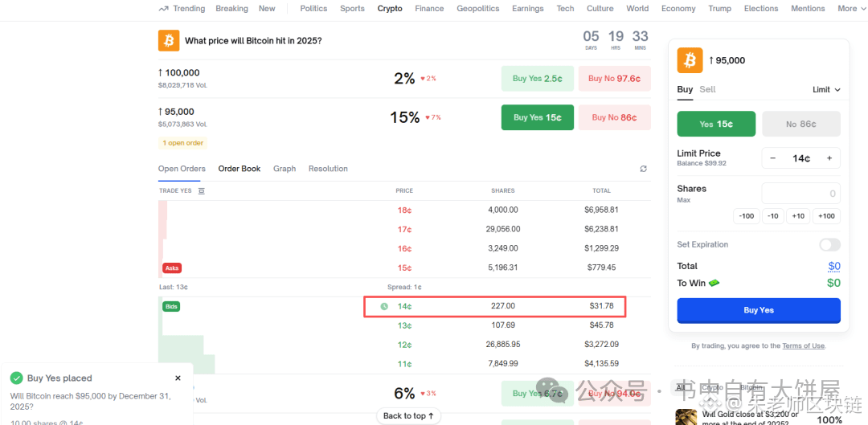Viewport: 868px width, 425px height.
Task: Click Buy No 86¢ for 95,000
Action: point(615,117)
